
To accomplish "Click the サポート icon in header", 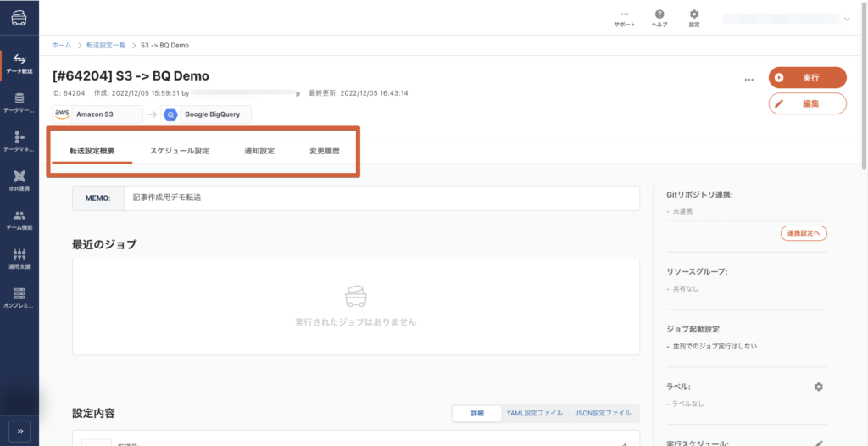I will coord(625,17).
